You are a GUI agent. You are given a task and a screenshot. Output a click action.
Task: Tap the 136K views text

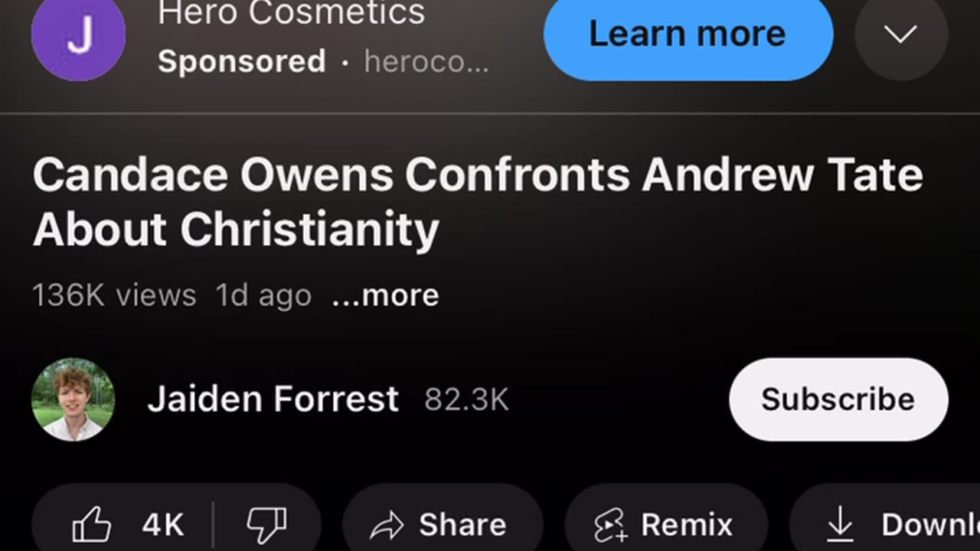(x=114, y=295)
